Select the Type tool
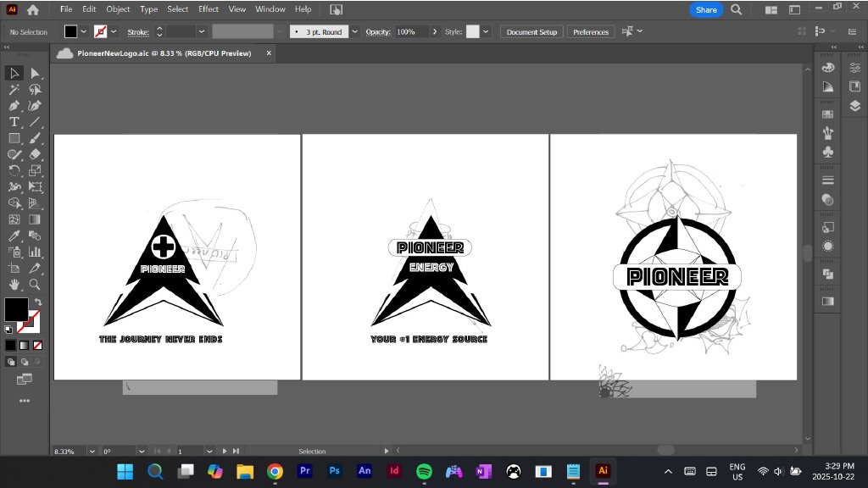868x488 pixels. point(14,122)
